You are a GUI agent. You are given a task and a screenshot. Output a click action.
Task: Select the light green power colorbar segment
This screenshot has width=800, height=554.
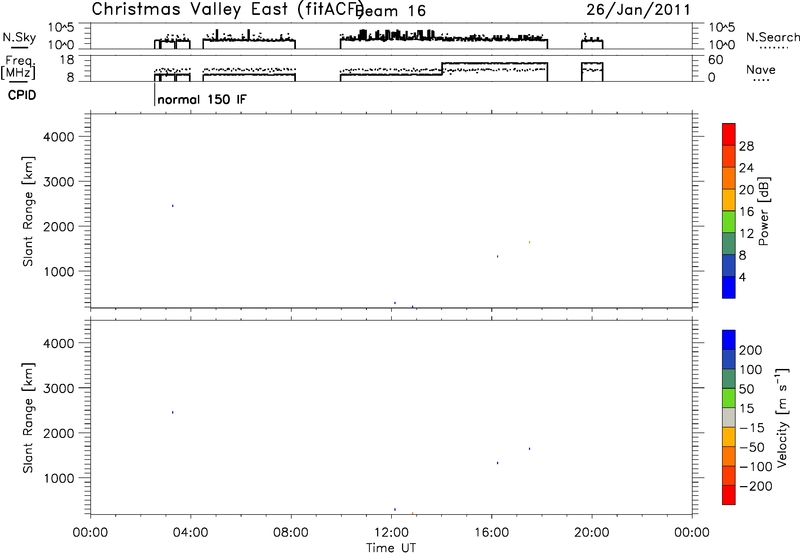tap(729, 221)
